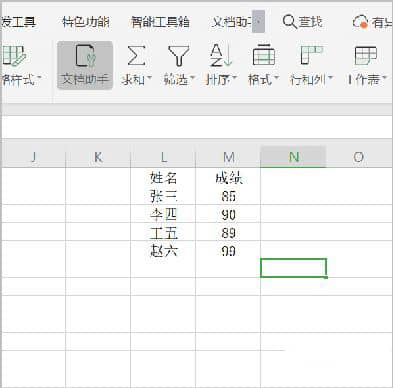Image resolution: width=393 pixels, height=388 pixels.
Task: Open the 智能工具箱 ribbon tab
Action: click(160, 22)
